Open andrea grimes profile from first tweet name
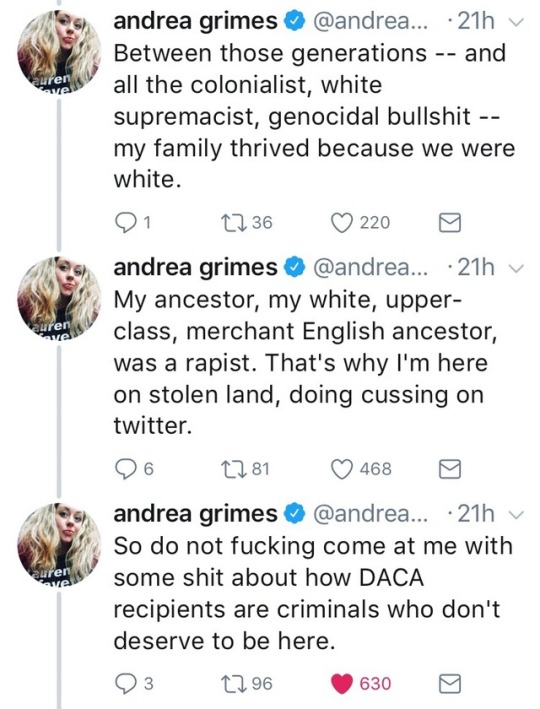The height and width of the screenshot is (709, 540). click(195, 21)
